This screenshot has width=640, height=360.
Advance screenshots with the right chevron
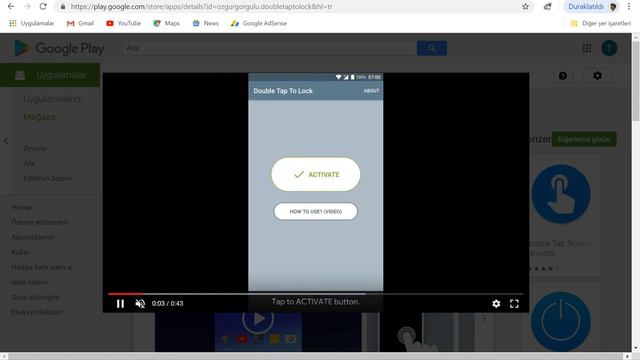(x=483, y=318)
